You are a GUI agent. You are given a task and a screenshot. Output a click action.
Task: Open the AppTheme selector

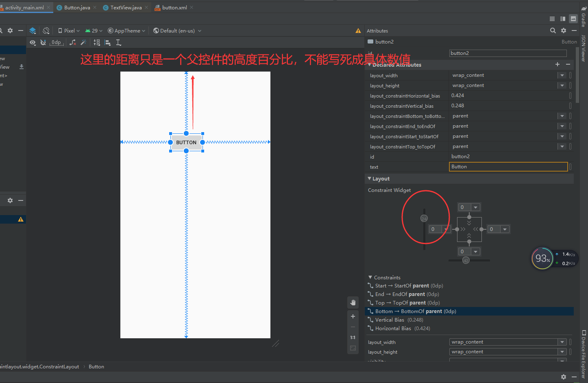[x=126, y=30]
